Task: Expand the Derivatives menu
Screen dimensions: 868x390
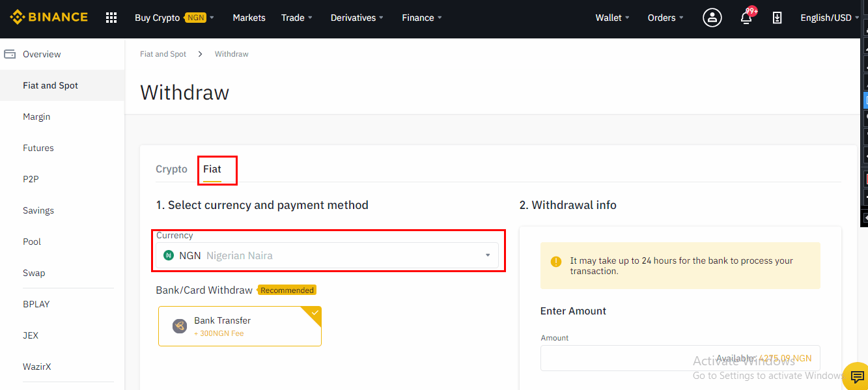Action: pyautogui.click(x=357, y=18)
